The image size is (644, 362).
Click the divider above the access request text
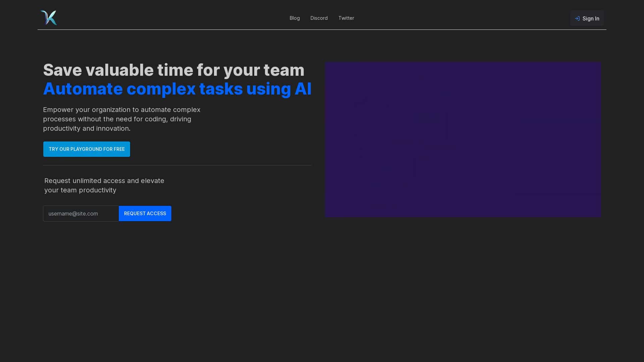tap(177, 165)
